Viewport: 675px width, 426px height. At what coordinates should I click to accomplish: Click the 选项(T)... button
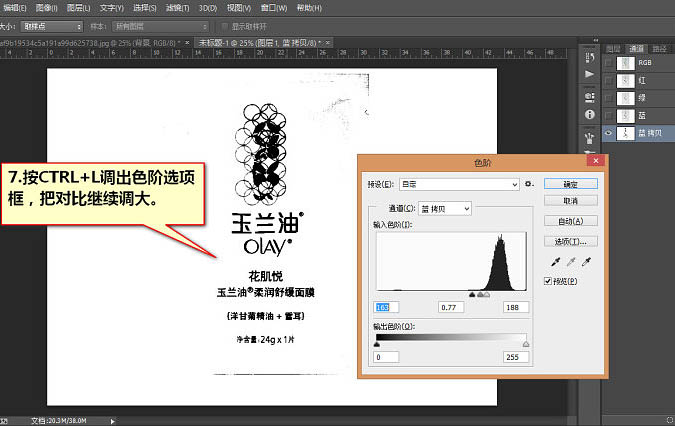click(571, 241)
